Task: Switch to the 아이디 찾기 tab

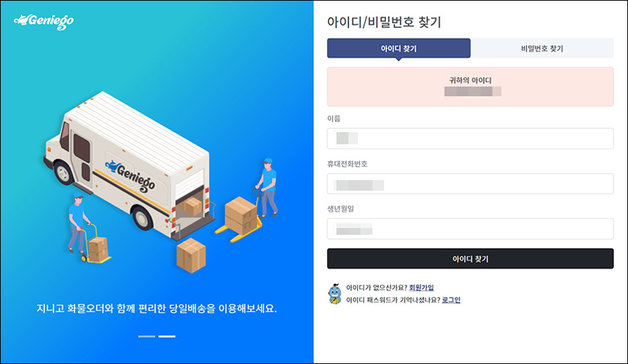Action: point(398,48)
